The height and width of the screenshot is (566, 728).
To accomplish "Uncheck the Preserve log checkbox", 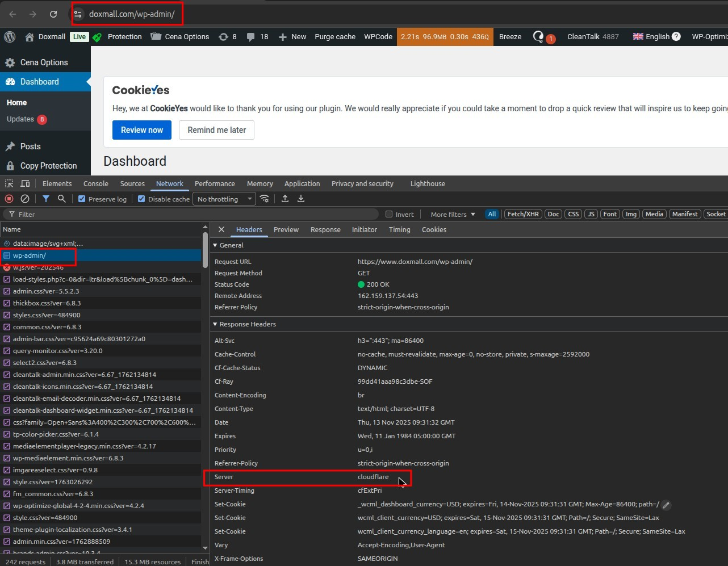I will pos(82,199).
